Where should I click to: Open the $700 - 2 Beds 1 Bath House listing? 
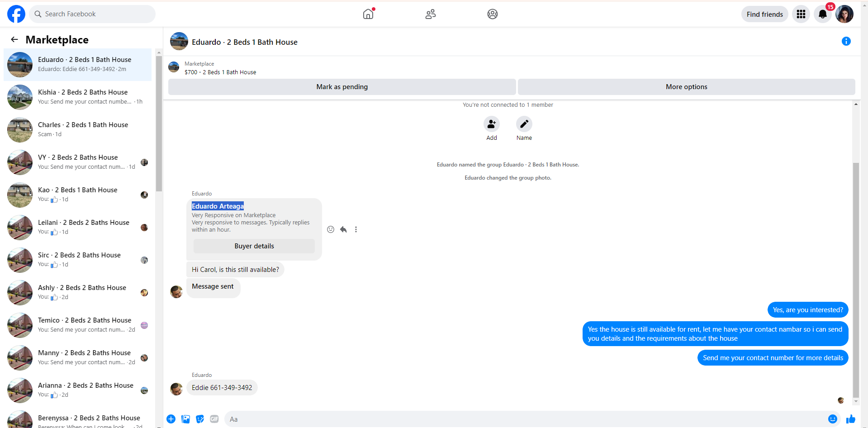tap(220, 72)
